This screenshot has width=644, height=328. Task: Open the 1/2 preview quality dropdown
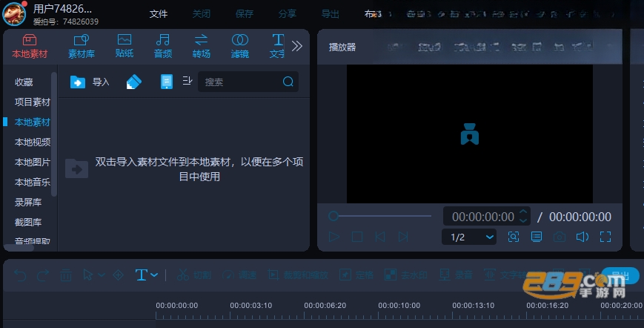[x=469, y=237]
